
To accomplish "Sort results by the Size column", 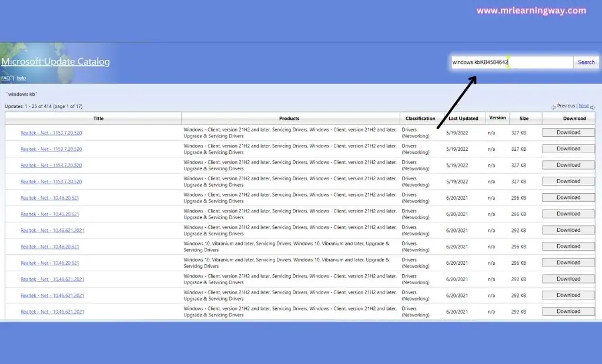I will point(524,118).
